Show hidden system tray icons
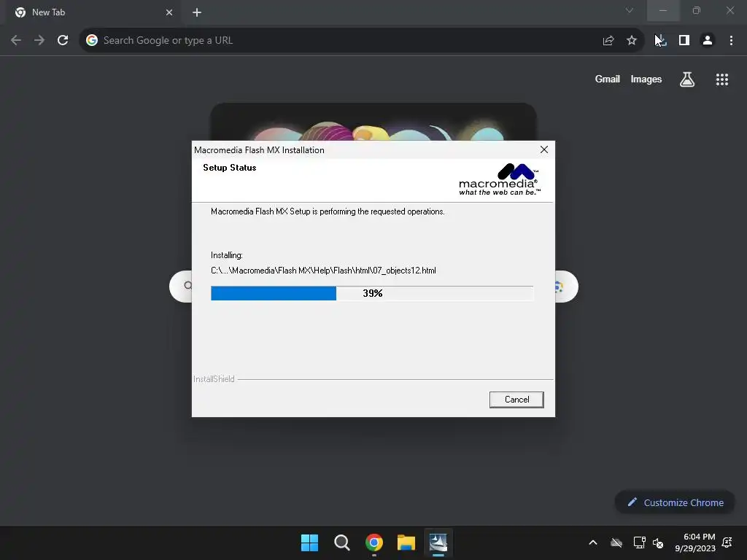 click(x=593, y=542)
